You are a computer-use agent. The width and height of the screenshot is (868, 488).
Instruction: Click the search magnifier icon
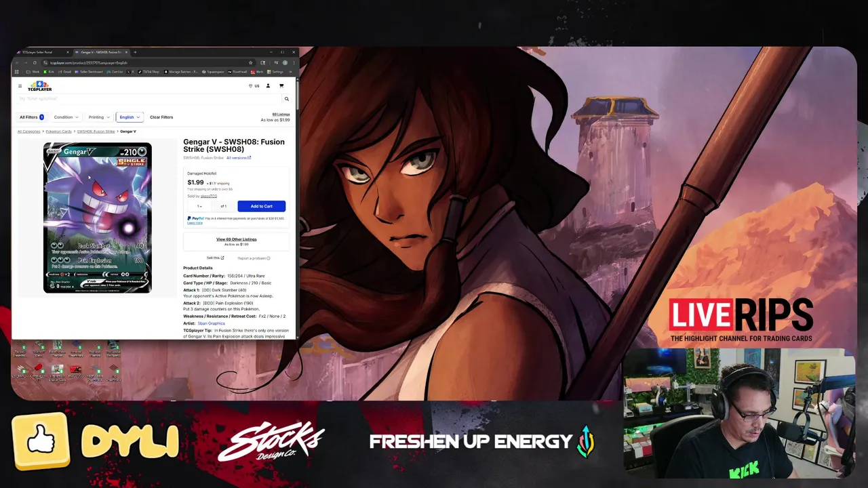[x=286, y=99]
